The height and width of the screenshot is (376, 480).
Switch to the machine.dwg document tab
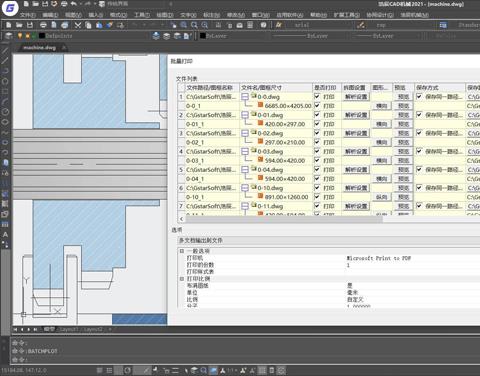[39, 48]
